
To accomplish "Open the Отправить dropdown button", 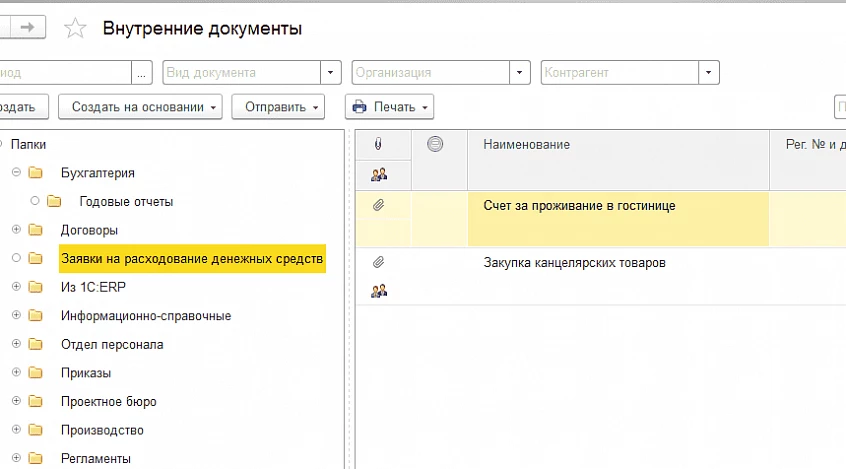I will click(x=278, y=107).
